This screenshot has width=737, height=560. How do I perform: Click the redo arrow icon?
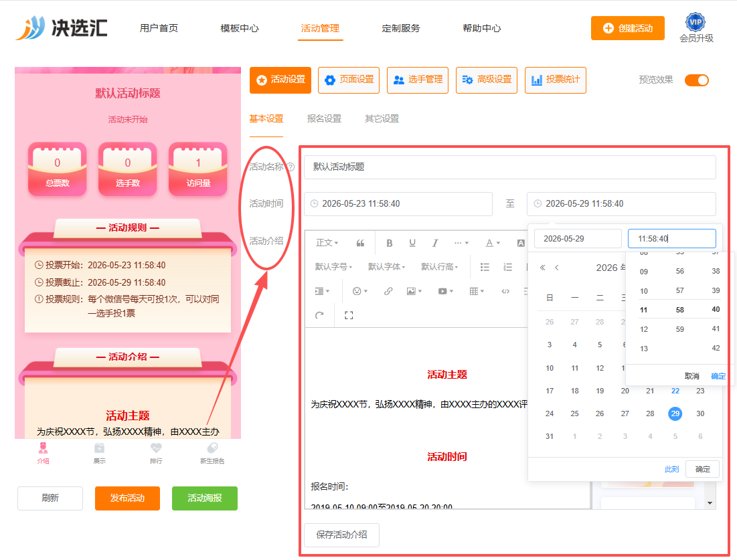(x=319, y=315)
